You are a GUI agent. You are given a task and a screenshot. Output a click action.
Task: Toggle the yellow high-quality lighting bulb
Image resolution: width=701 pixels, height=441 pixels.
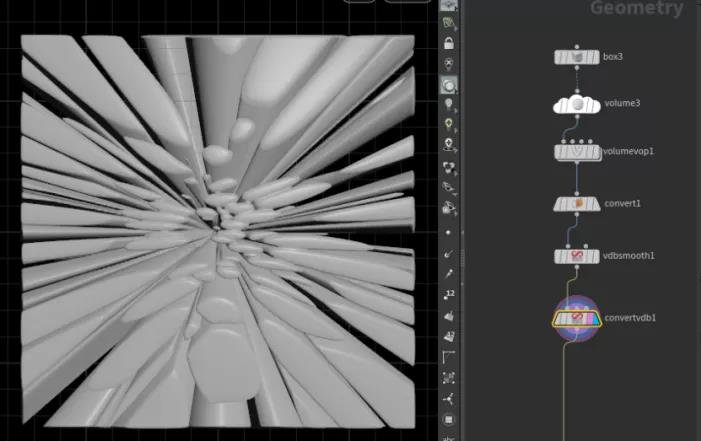pyautogui.click(x=448, y=124)
